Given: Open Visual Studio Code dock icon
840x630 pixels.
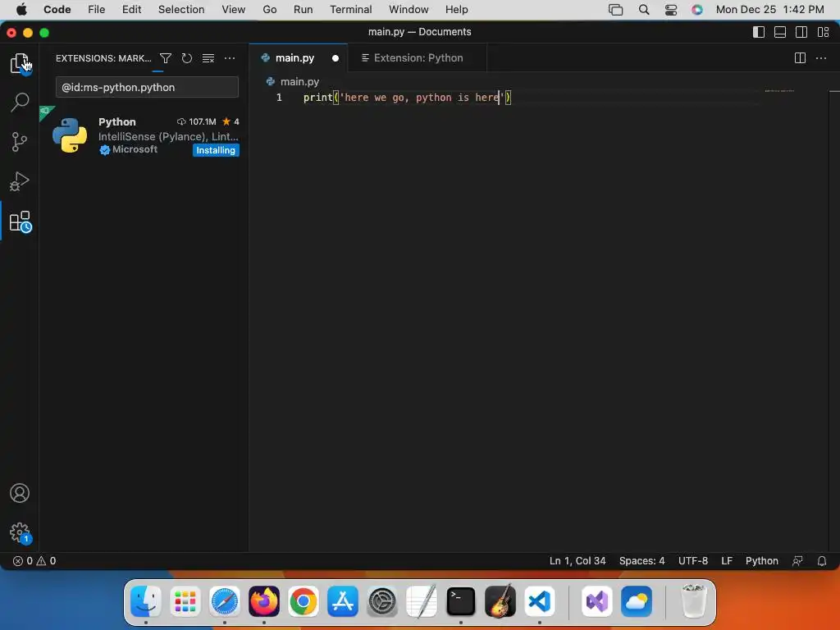Looking at the screenshot, I should click(x=540, y=601).
